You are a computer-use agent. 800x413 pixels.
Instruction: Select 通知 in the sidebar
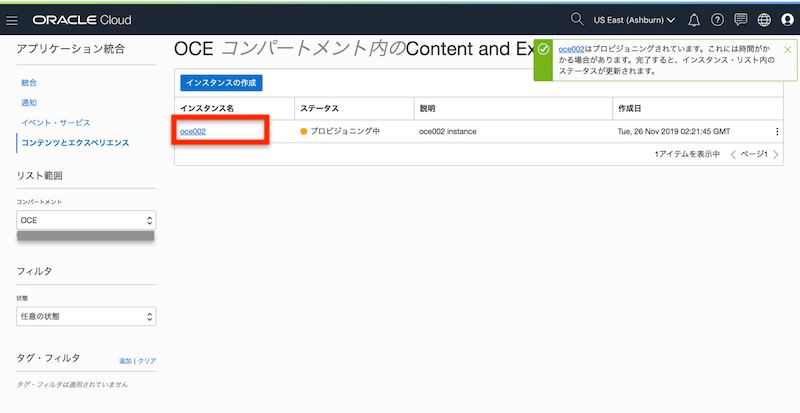point(29,102)
